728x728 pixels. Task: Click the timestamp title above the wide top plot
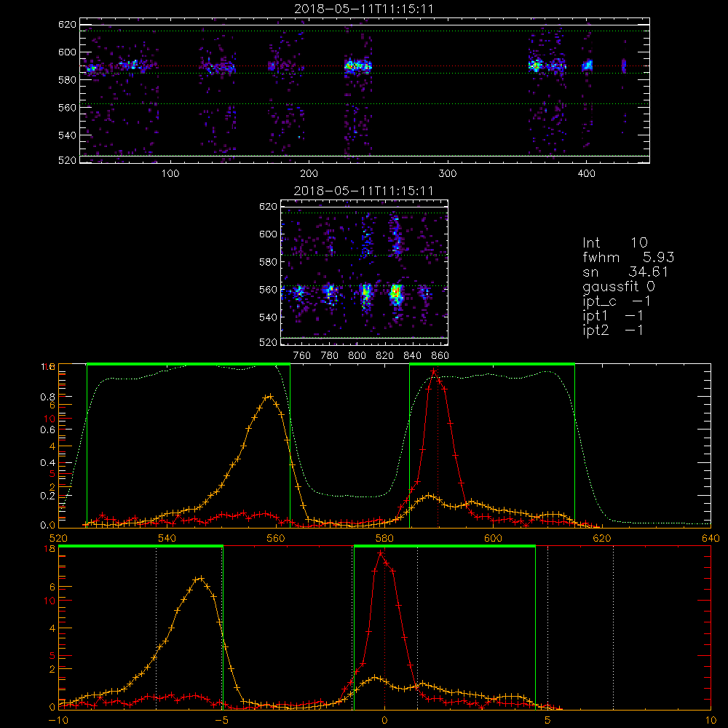364,9
